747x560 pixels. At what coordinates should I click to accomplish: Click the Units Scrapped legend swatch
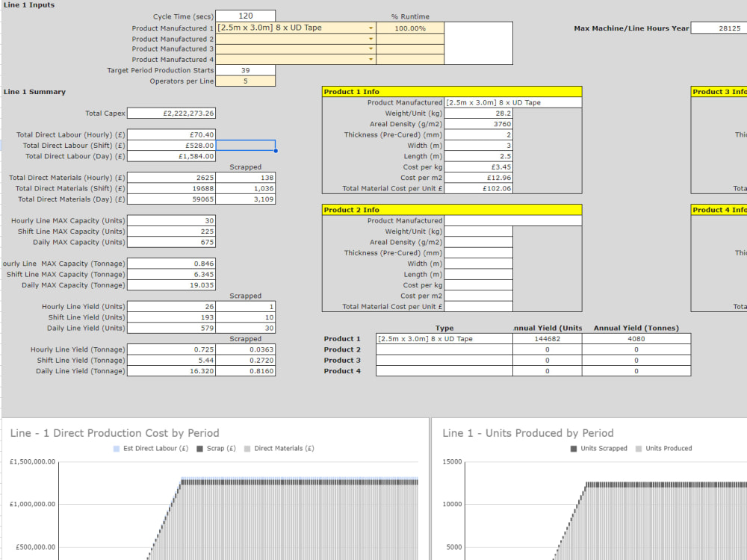tap(574, 449)
